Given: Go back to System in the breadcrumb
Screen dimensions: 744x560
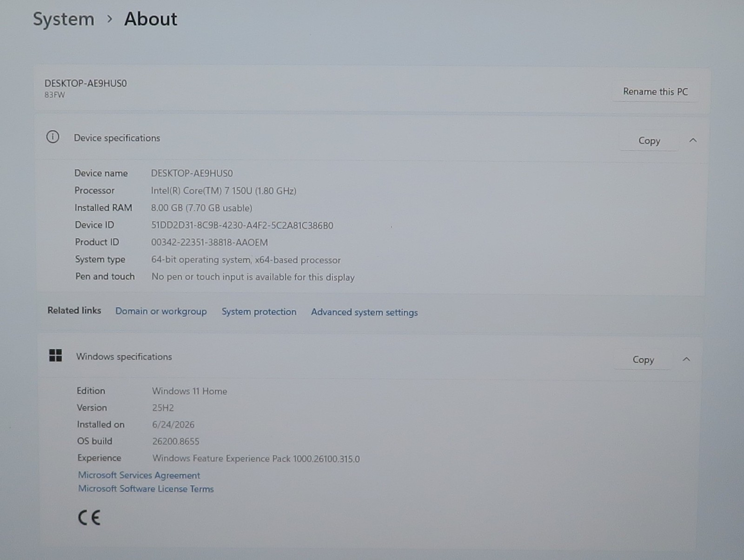Looking at the screenshot, I should pos(63,20).
